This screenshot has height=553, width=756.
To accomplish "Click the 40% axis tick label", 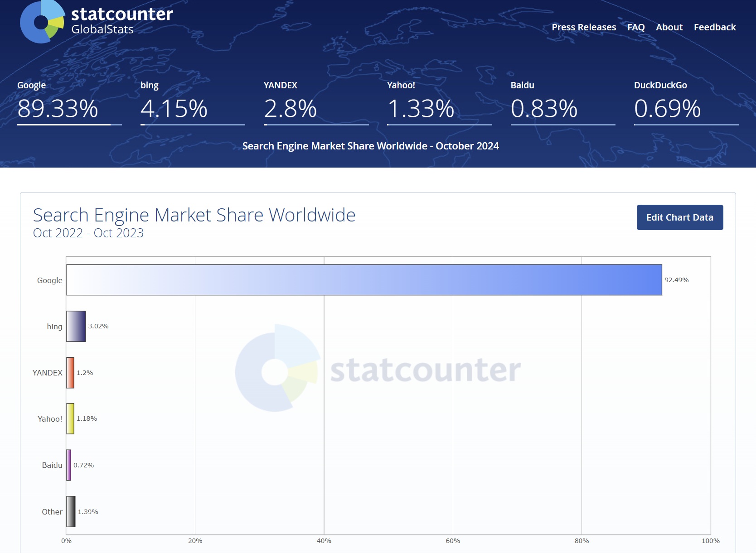I will (324, 541).
